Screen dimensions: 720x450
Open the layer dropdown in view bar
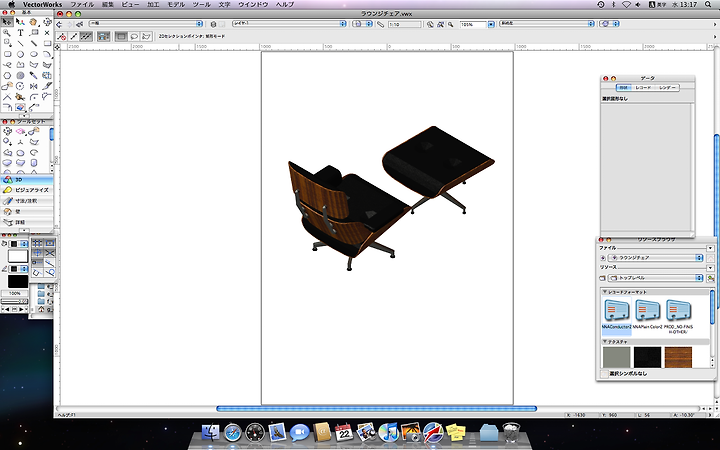[x=289, y=23]
